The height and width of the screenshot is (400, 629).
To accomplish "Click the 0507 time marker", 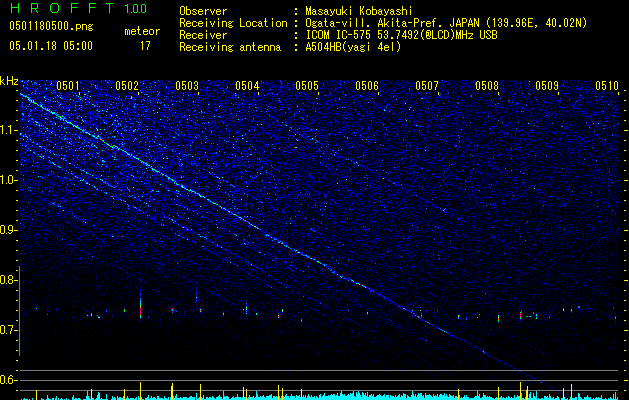I will 427,85.
